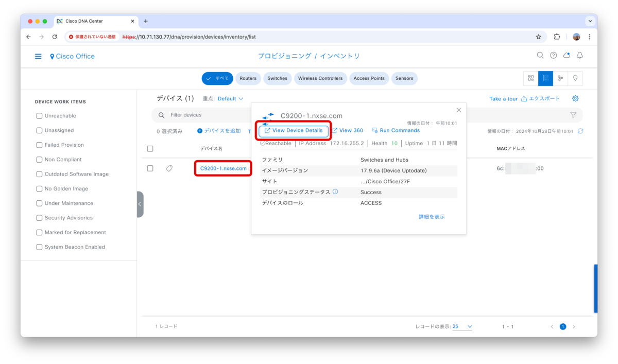
Task: Open the View 360 link
Action: pos(348,131)
